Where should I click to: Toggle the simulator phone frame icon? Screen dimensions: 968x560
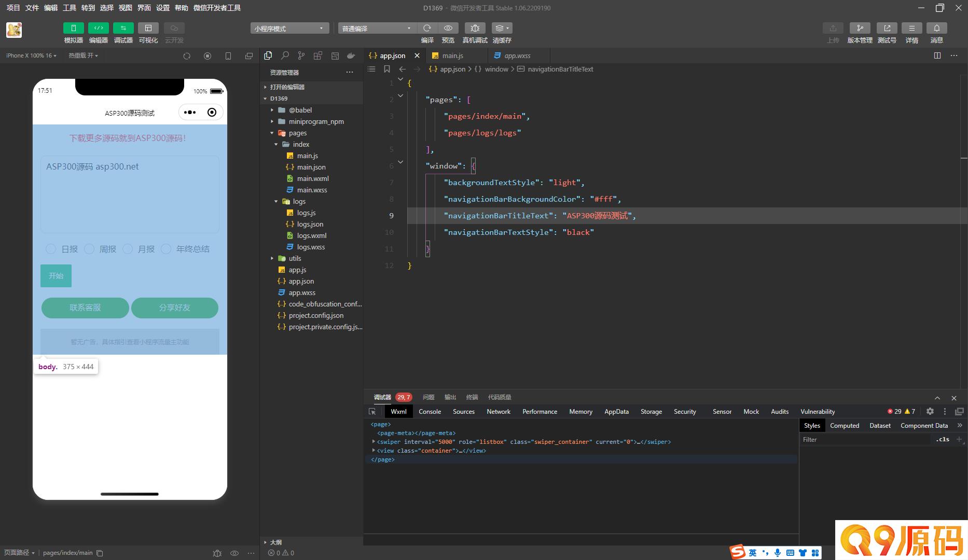tap(228, 56)
